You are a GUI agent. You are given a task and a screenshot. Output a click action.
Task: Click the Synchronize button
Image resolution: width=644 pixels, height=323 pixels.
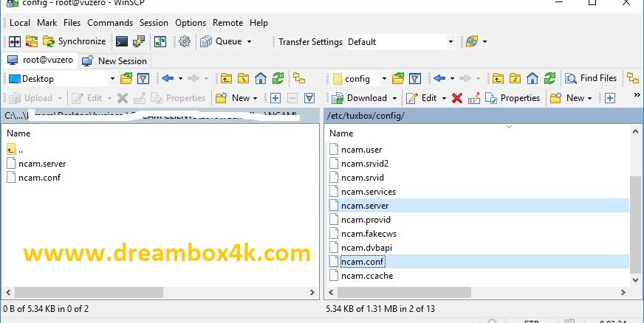click(75, 41)
